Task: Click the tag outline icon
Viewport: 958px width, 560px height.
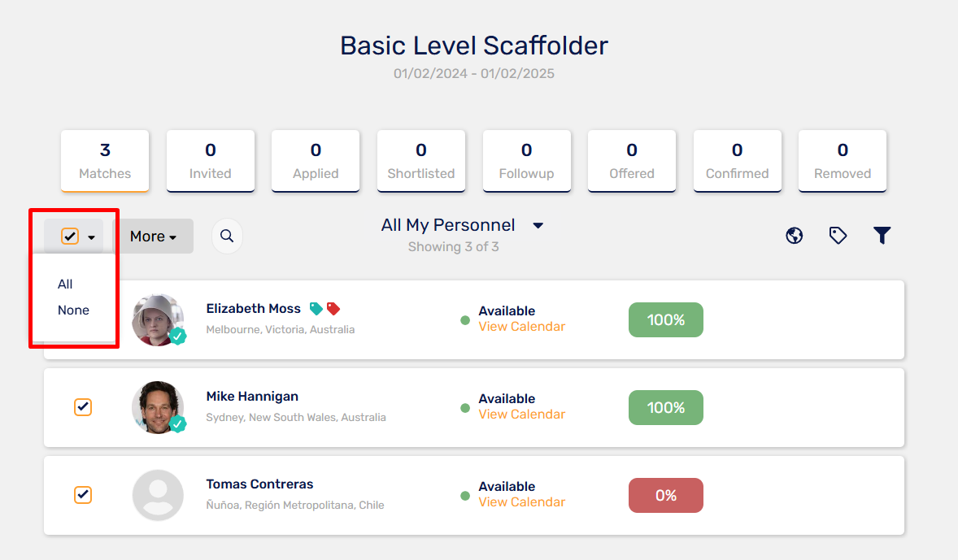Action: 838,236
